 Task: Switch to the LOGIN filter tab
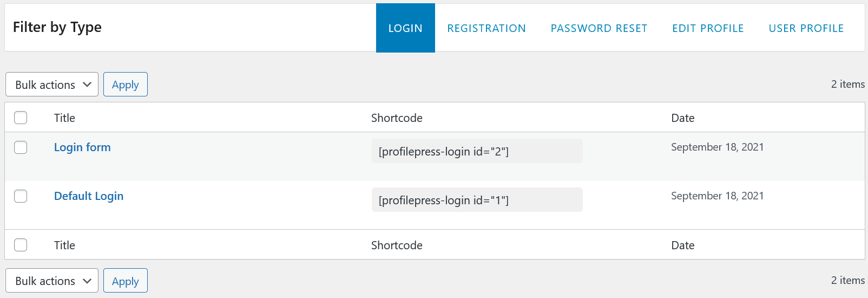coord(405,28)
